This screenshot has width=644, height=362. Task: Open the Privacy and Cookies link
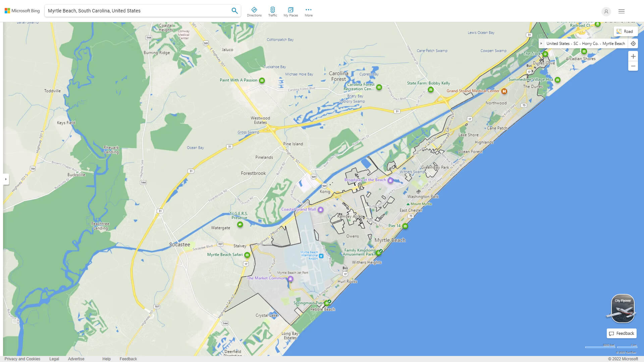coord(23,359)
